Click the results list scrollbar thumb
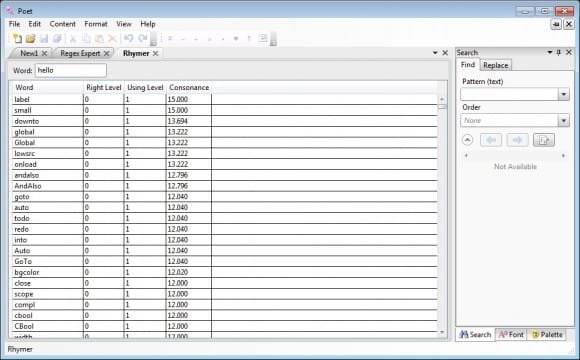 click(442, 107)
